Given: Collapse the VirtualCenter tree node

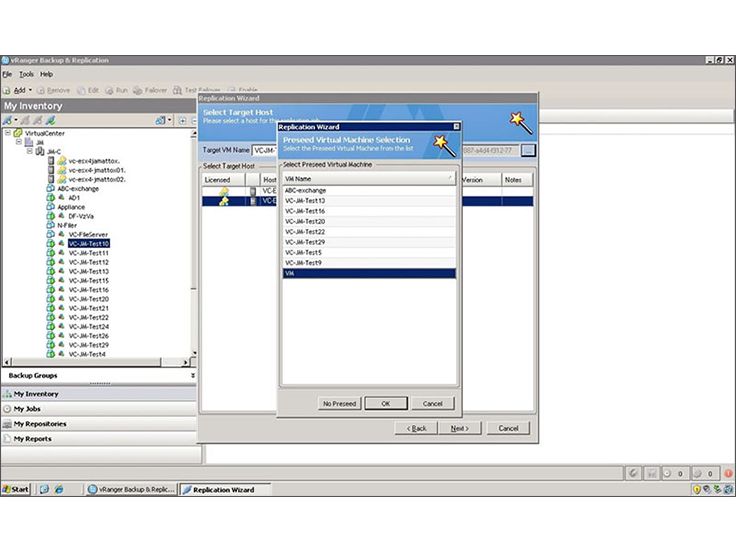Looking at the screenshot, I should (8, 133).
